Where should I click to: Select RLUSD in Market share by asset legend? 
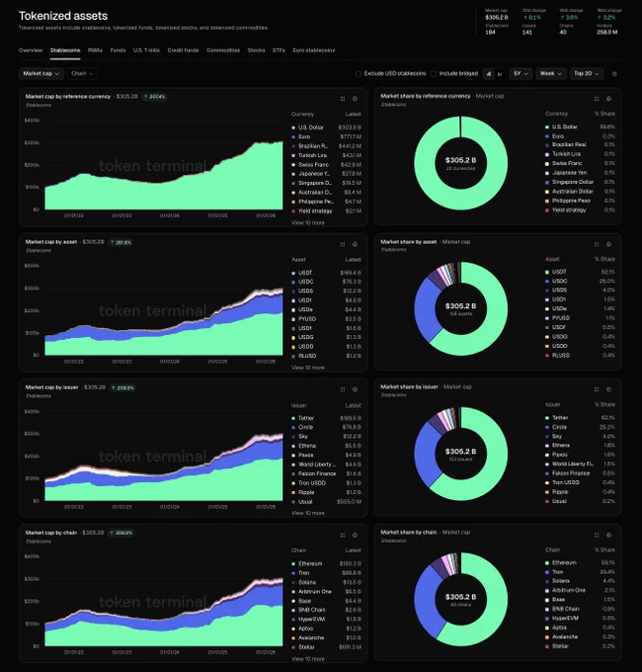pyautogui.click(x=581, y=356)
